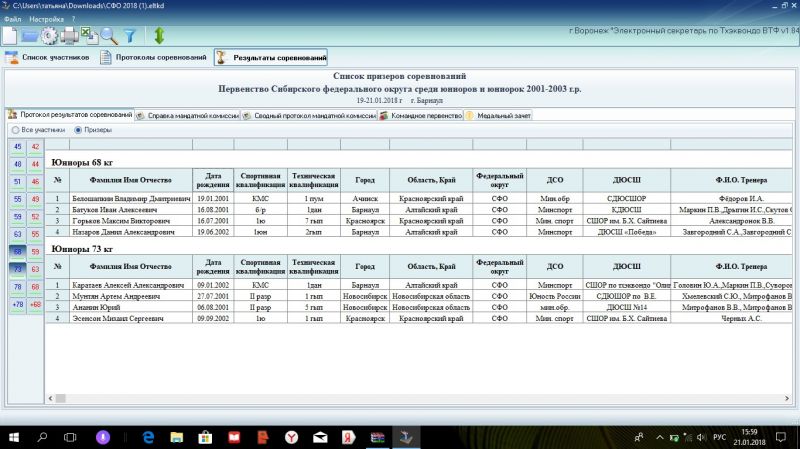
Task: Toggle blue weight category 55
Action: click(x=17, y=199)
